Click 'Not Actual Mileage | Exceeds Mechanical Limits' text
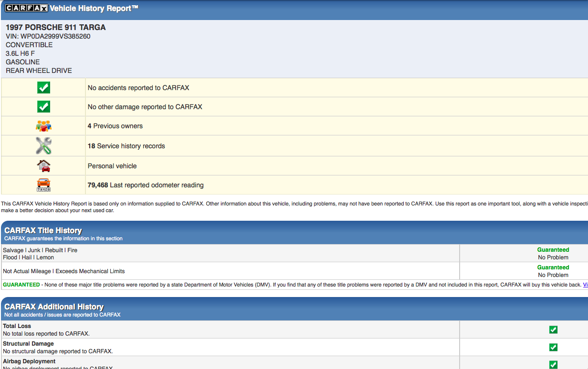Image resolution: width=588 pixels, height=369 pixels. pos(64,271)
